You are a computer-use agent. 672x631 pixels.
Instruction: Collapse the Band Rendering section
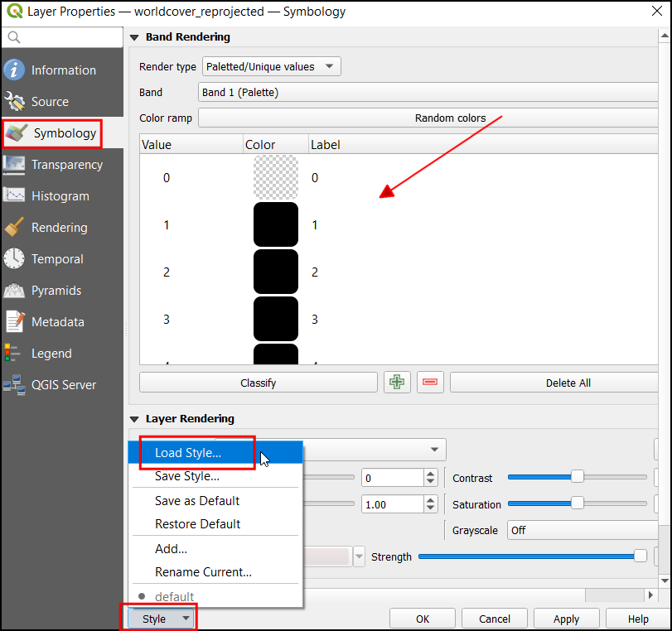(134, 37)
